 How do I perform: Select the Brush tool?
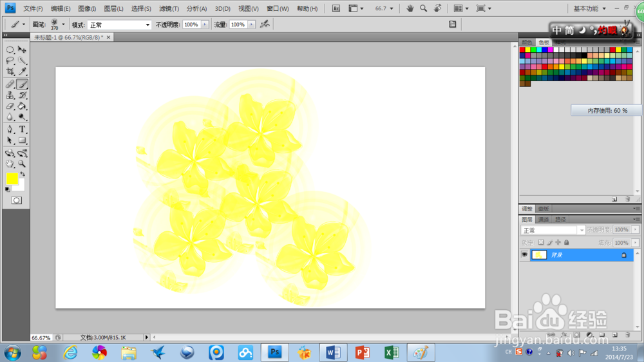click(22, 84)
